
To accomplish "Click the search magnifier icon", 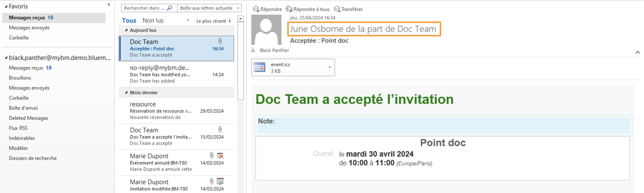I will [170, 8].
